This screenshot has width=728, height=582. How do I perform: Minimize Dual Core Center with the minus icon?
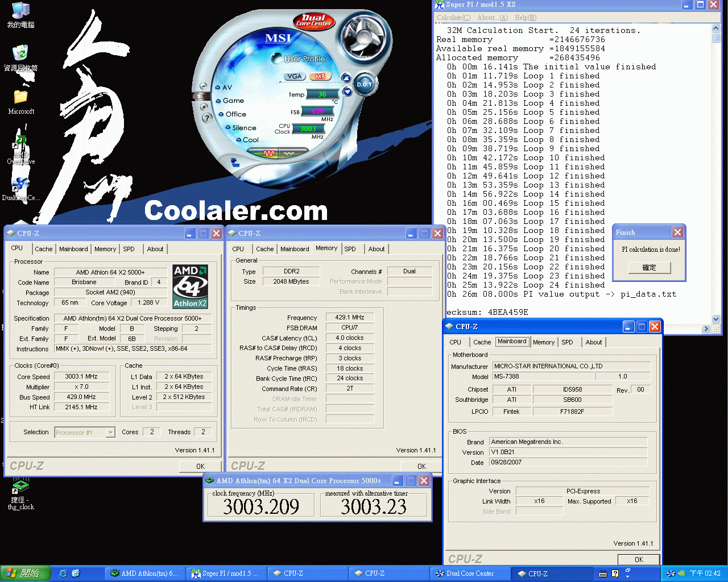203,86
